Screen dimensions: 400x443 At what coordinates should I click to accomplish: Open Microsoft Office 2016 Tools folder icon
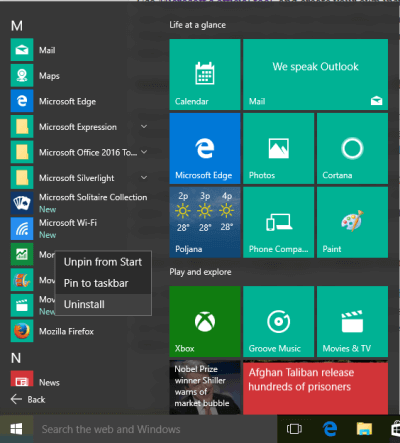click(x=22, y=152)
